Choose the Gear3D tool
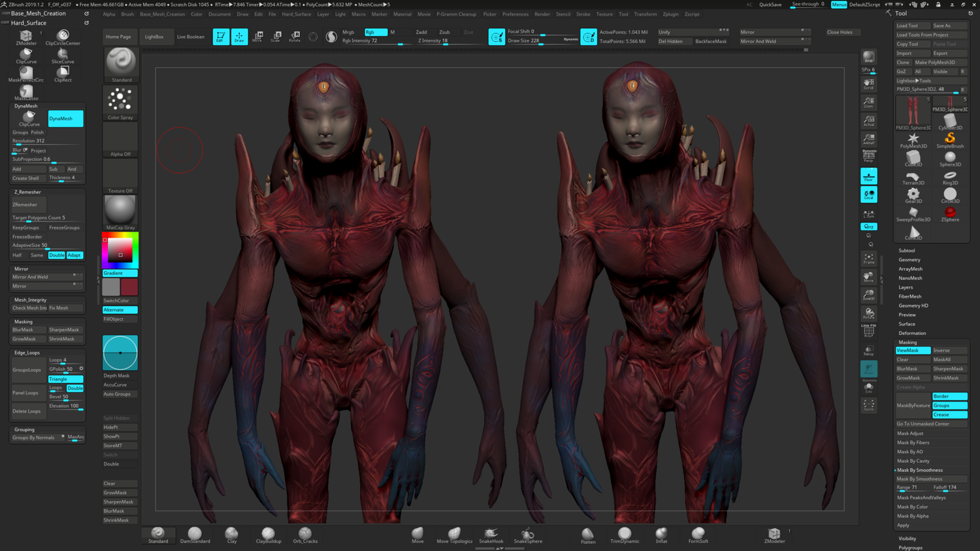The height and width of the screenshot is (551, 980). [913, 196]
